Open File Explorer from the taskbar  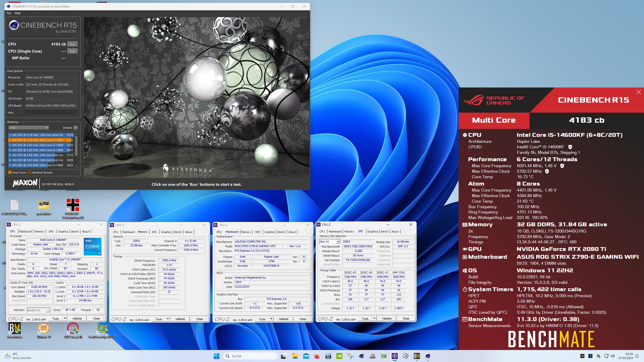(x=295, y=356)
